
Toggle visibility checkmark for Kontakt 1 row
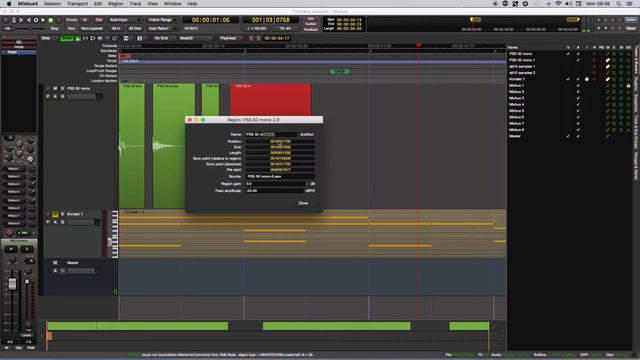click(568, 79)
